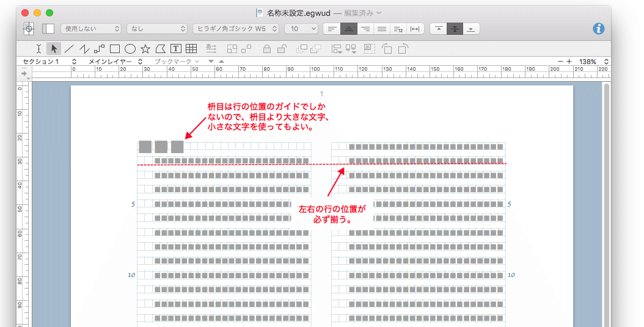Viewport: 644px width, 327px height.
Task: Select the arrow selection tool
Action: coord(53,49)
